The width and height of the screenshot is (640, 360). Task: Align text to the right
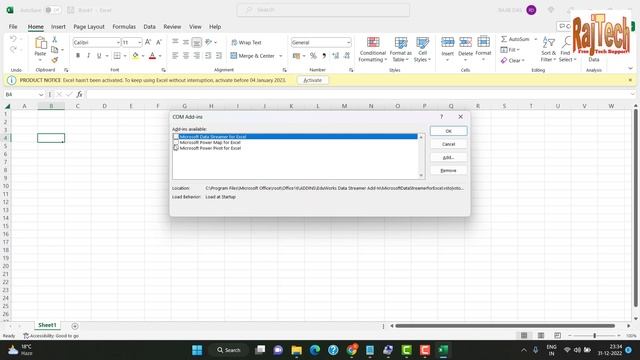(x=197, y=56)
